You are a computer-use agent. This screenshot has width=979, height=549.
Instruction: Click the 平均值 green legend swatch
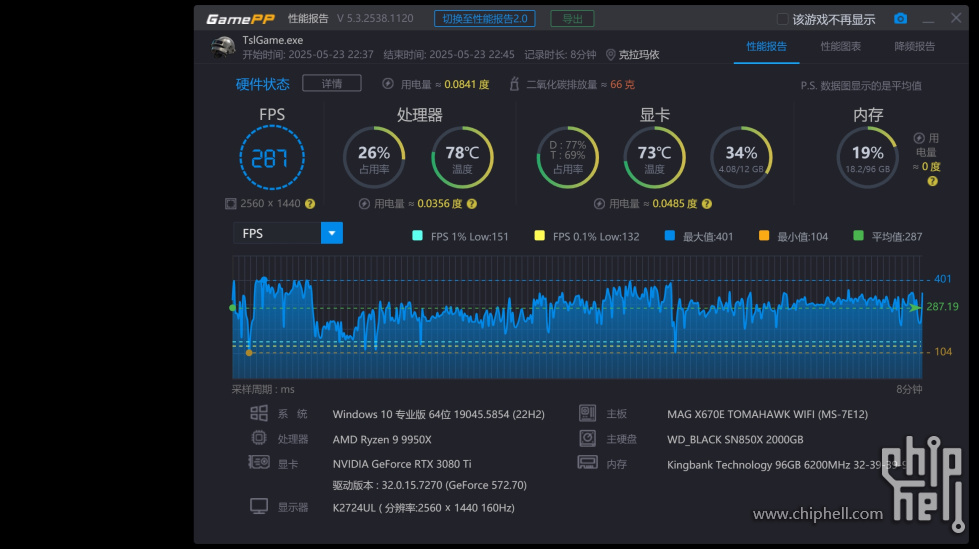point(858,235)
